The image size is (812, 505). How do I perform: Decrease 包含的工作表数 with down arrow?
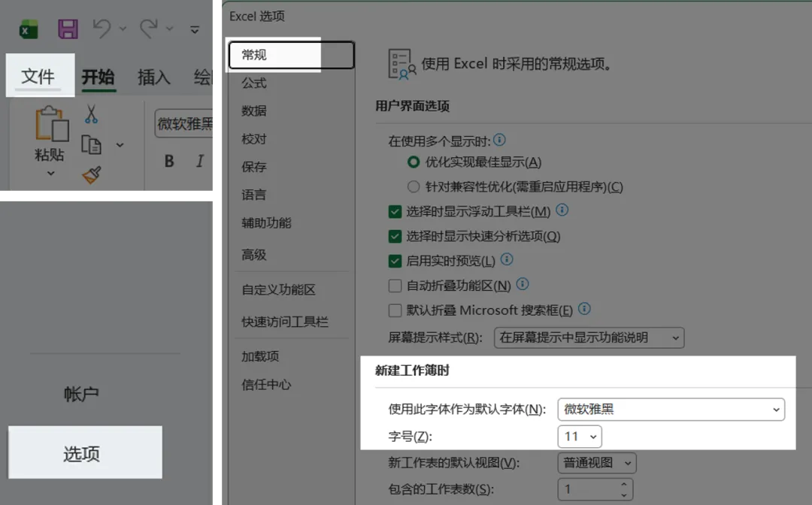(623, 495)
